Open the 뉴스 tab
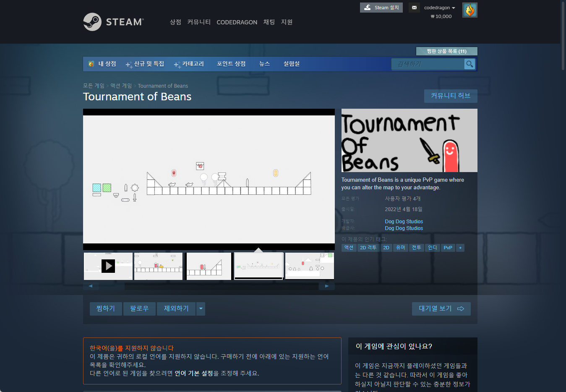The height and width of the screenshot is (392, 566). coord(264,64)
